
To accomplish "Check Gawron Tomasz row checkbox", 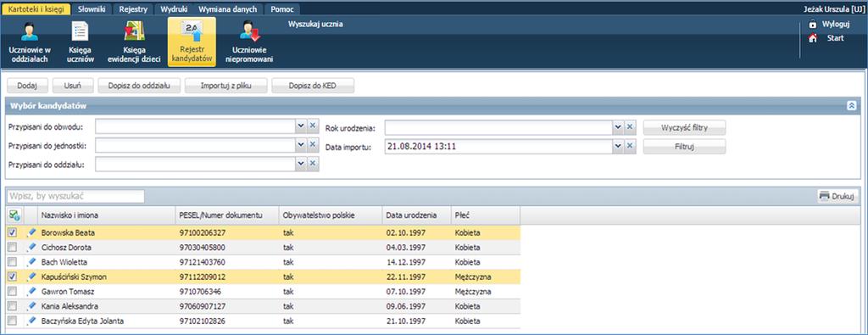I will [13, 291].
